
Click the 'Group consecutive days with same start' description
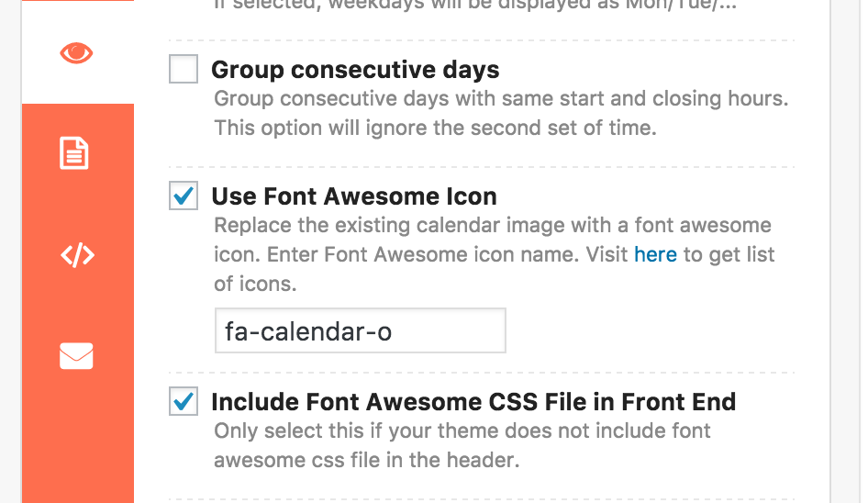(x=501, y=98)
